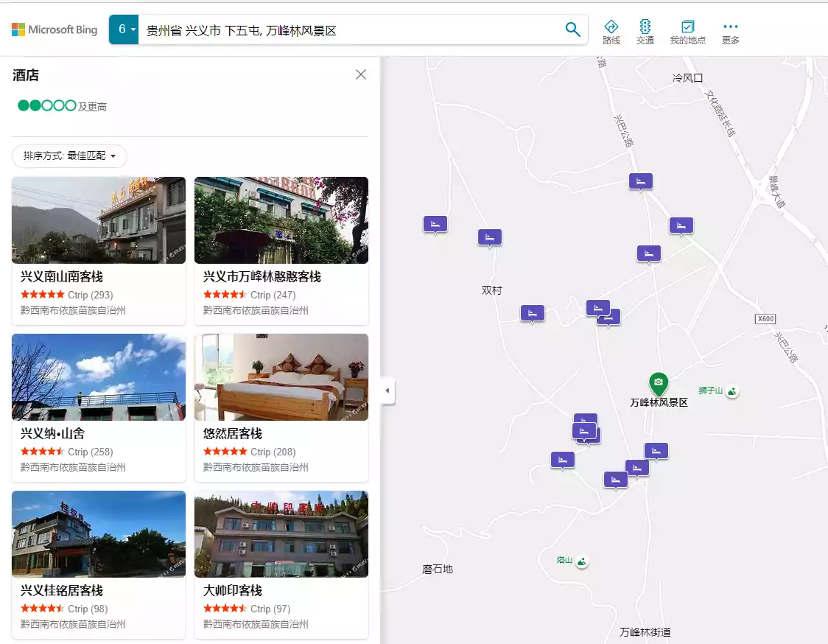Collapse the side panel with arrow handle
The width and height of the screenshot is (828, 644).
pyautogui.click(x=387, y=391)
